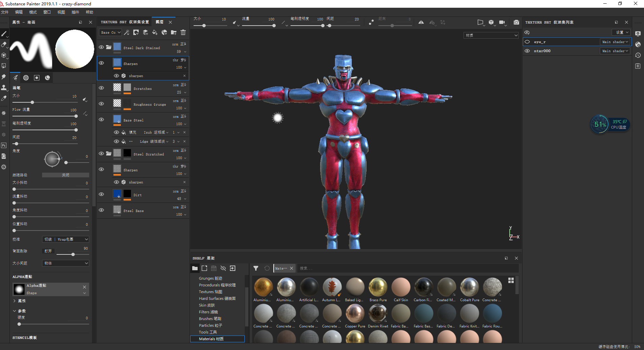This screenshot has width=644, height=350.
Task: Open the channel dropdown showing Base Color
Action: point(110,32)
